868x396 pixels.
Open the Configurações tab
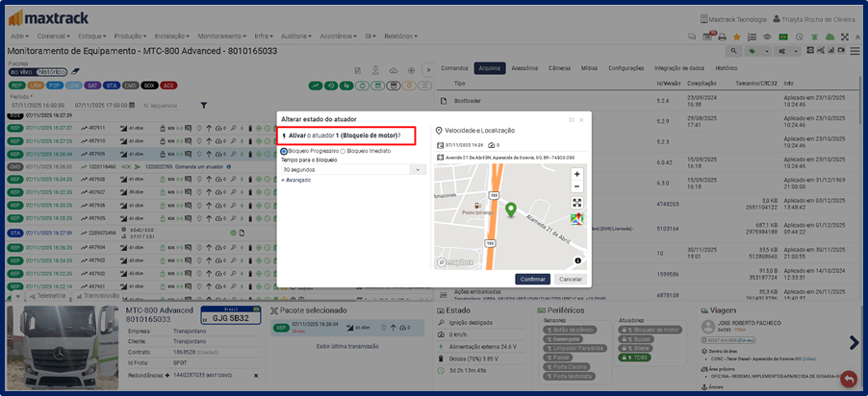tap(625, 68)
